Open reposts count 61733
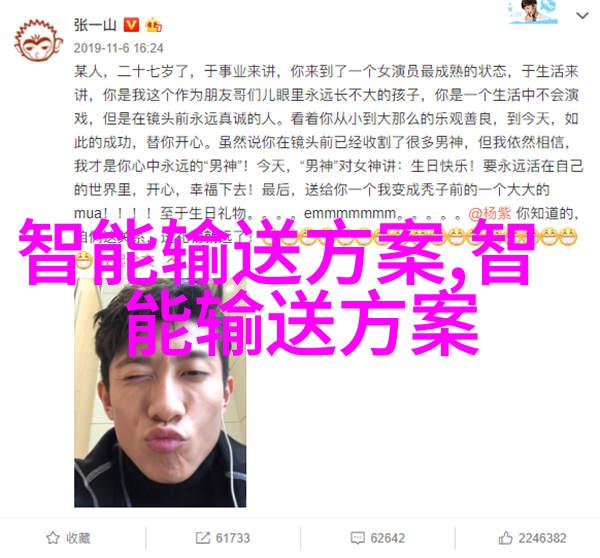The width and height of the screenshot is (600, 558). point(233,538)
